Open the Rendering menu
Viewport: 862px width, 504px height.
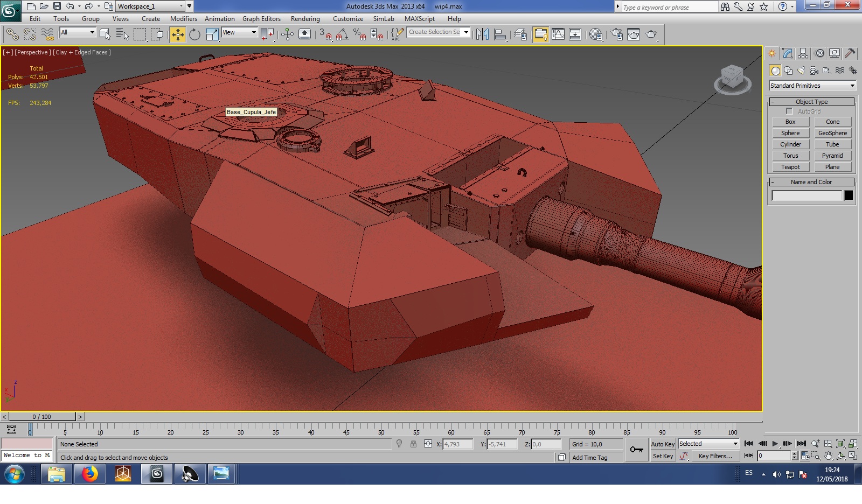[x=305, y=19]
